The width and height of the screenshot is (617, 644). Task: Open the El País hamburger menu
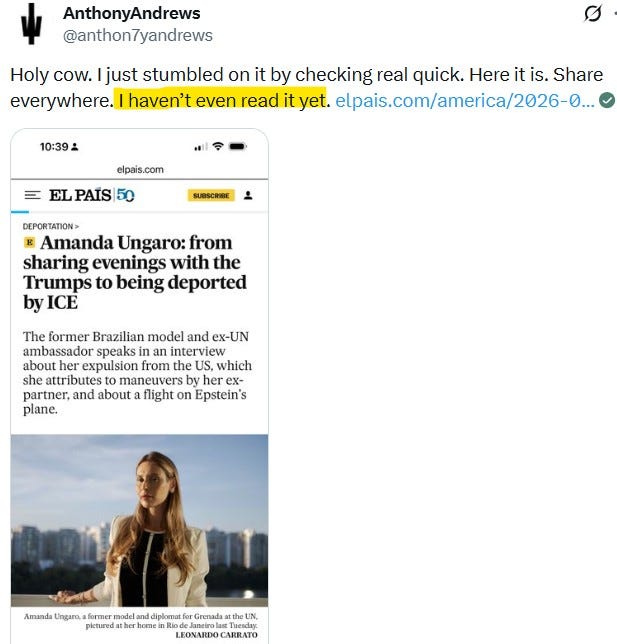tap(32, 195)
